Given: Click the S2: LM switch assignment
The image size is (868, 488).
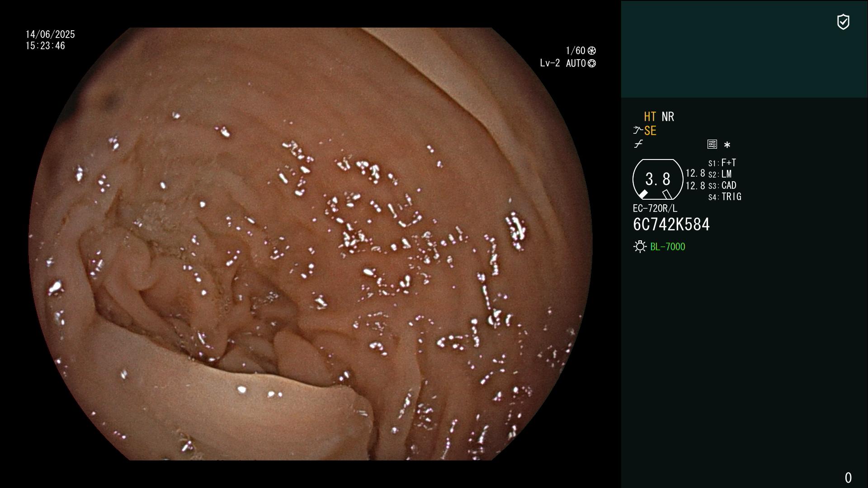Looking at the screenshot, I should (x=720, y=174).
